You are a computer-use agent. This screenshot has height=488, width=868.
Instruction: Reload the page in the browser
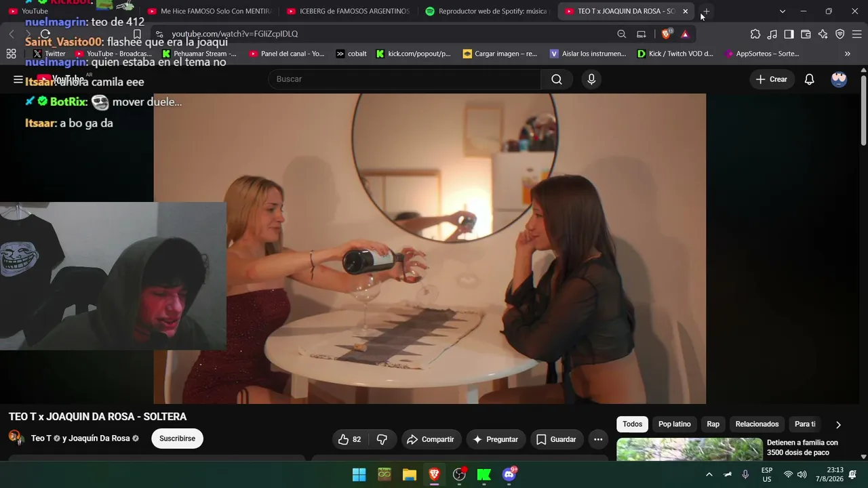pos(45,34)
